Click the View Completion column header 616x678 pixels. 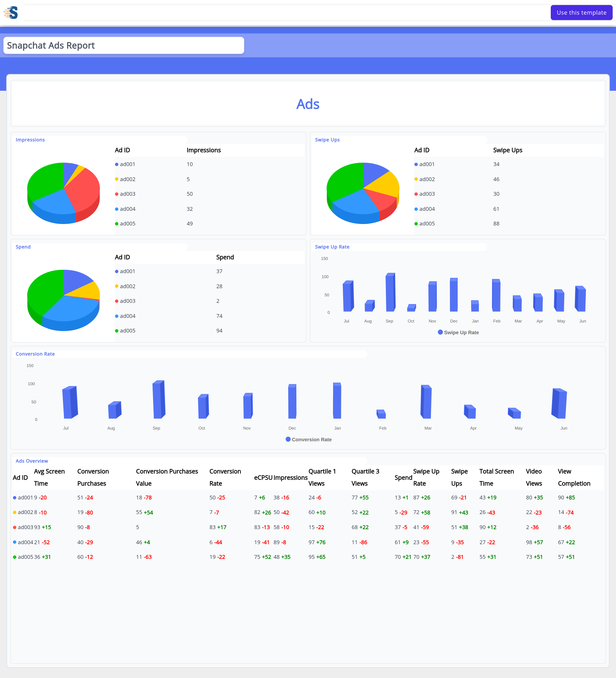pos(574,478)
